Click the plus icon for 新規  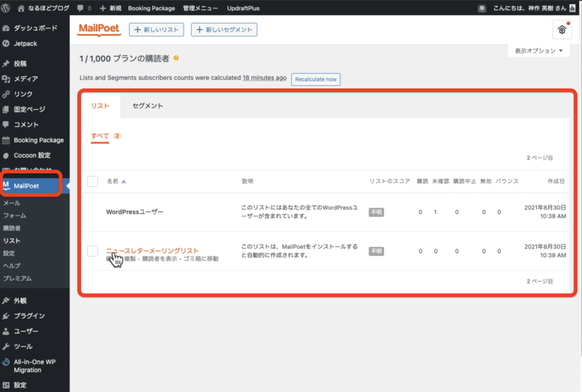pyautogui.click(x=103, y=8)
